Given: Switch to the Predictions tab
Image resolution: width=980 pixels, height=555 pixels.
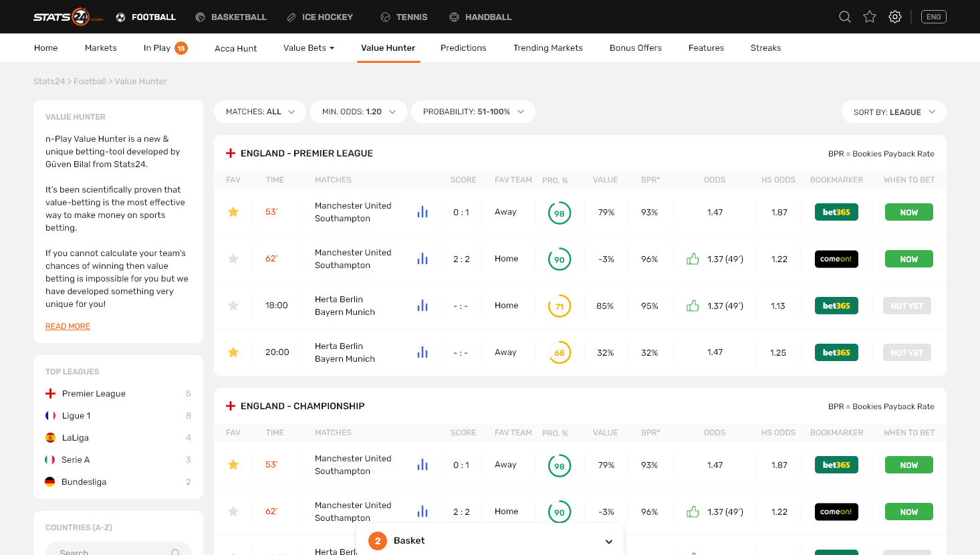Looking at the screenshot, I should point(463,48).
